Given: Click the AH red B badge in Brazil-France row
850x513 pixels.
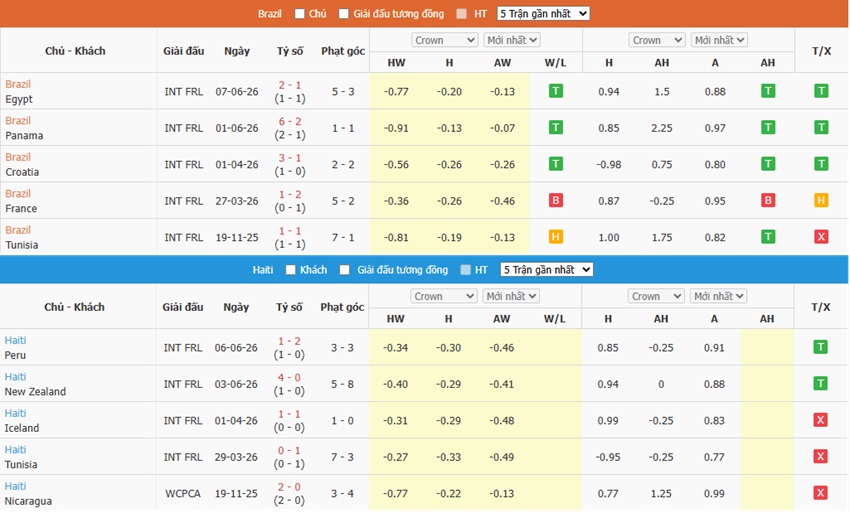Looking at the screenshot, I should click(768, 201).
